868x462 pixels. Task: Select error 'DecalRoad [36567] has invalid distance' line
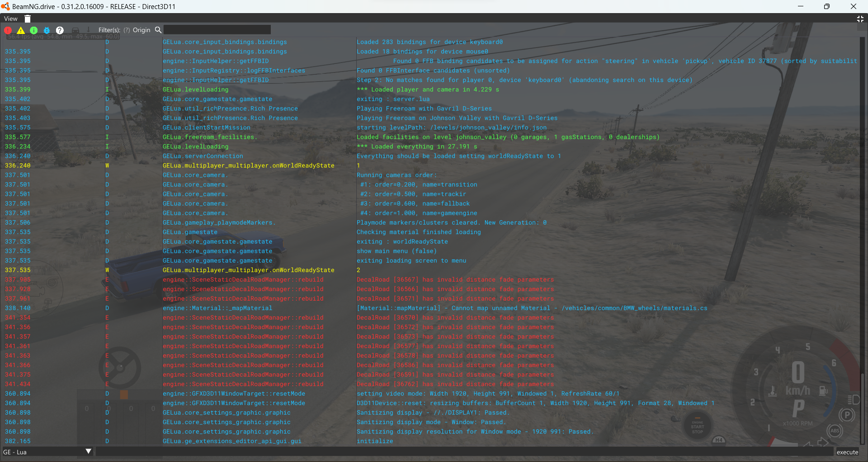[455, 279]
